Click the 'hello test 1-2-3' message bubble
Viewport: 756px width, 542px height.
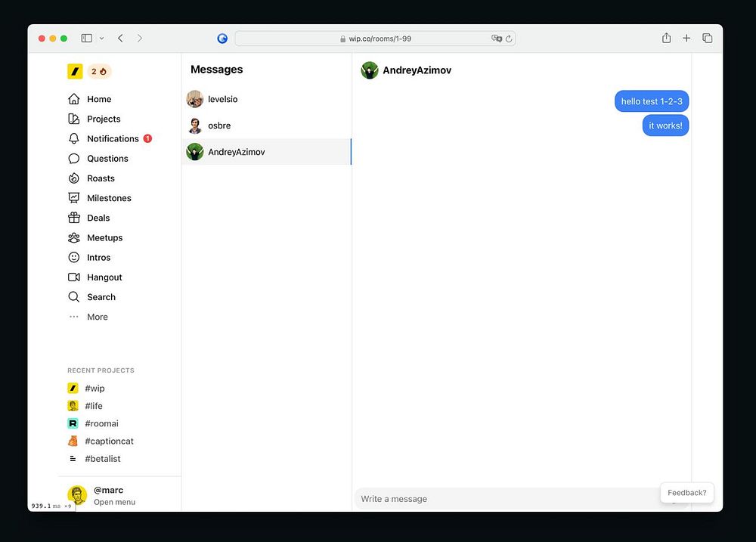tap(652, 101)
